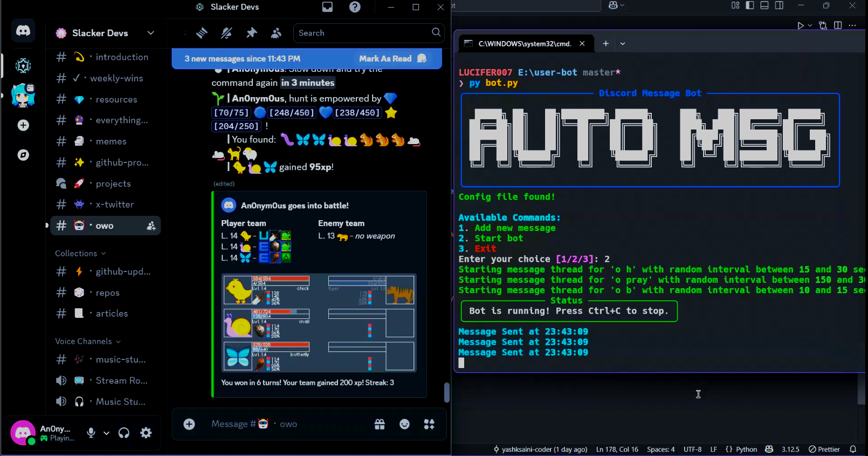Open the articles channel
Viewport: 868px width, 456px height.
(106, 314)
